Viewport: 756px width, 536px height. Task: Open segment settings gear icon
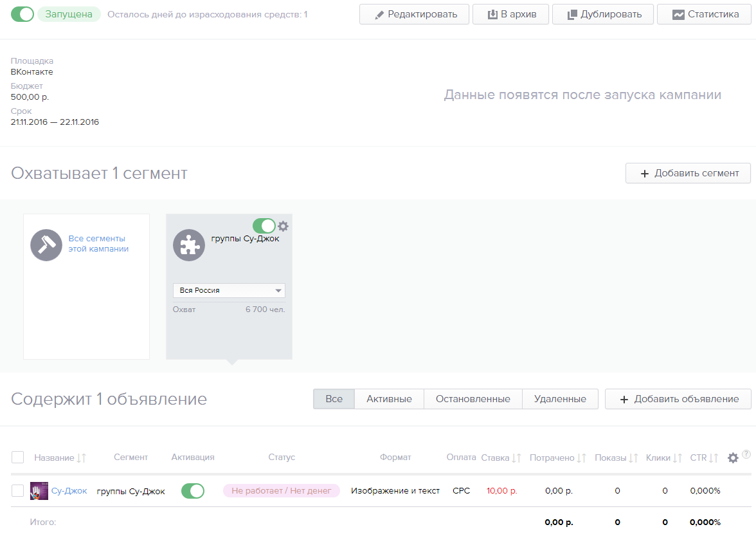[x=283, y=226]
